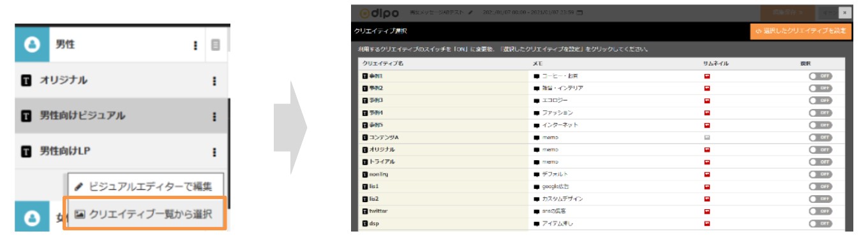Viewport: 868px width, 236px height.
Task: Enable the lis1 selection switch
Action: (820, 186)
